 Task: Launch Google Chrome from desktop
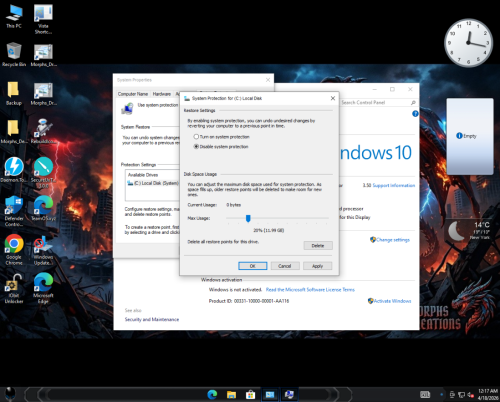pyautogui.click(x=14, y=250)
